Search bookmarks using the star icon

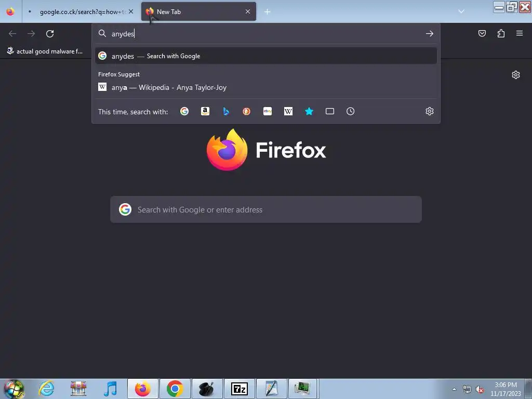(x=309, y=111)
